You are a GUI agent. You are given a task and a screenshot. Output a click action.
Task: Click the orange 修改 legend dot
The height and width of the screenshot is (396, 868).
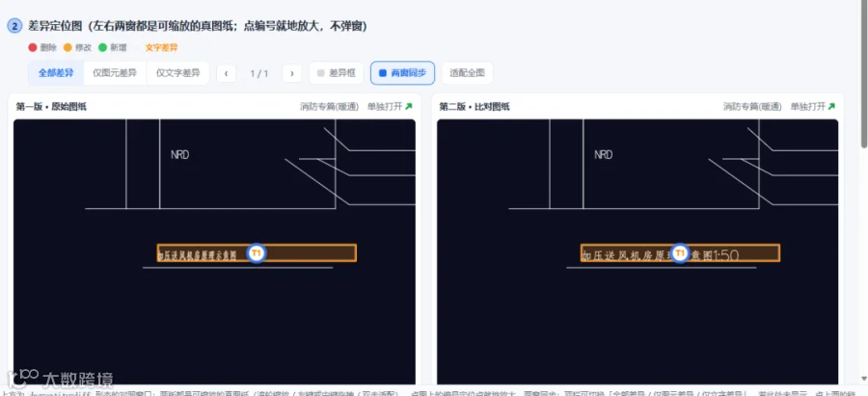pyautogui.click(x=68, y=47)
